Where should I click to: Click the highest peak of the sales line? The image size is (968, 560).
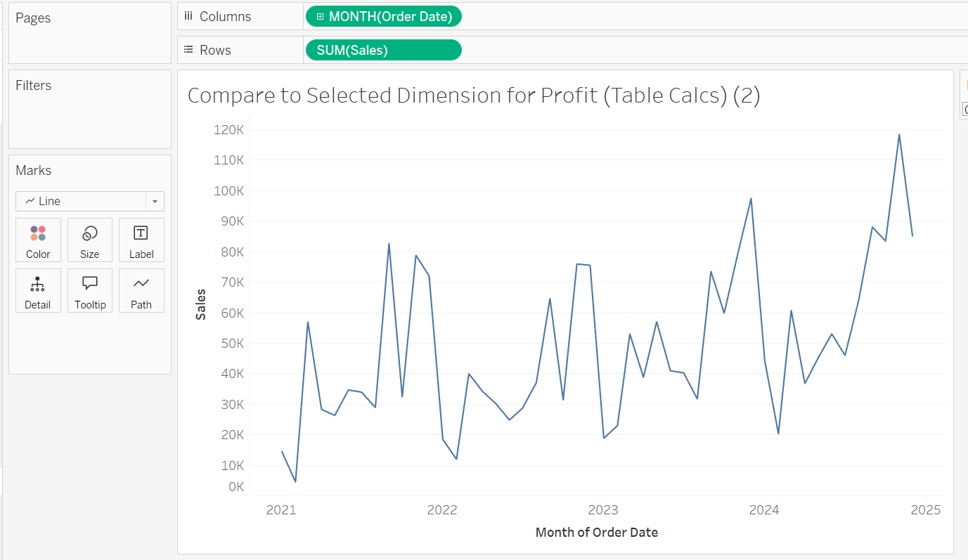pyautogui.click(x=899, y=135)
